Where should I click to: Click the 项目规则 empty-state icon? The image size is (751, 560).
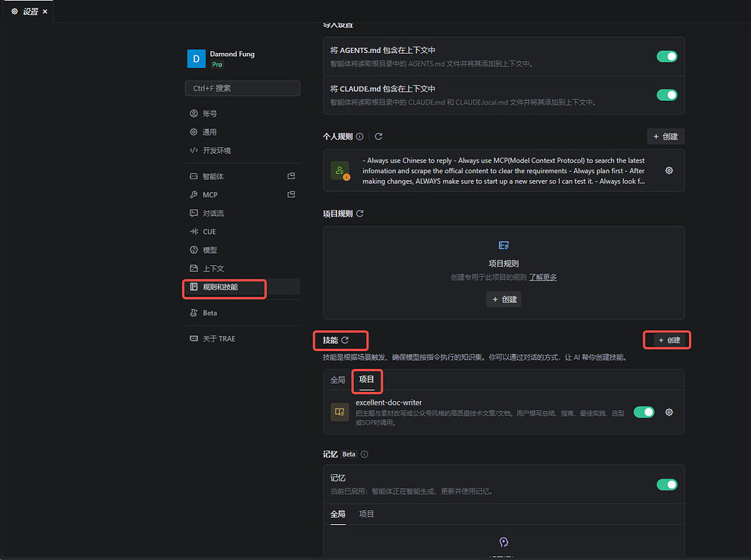click(x=504, y=245)
